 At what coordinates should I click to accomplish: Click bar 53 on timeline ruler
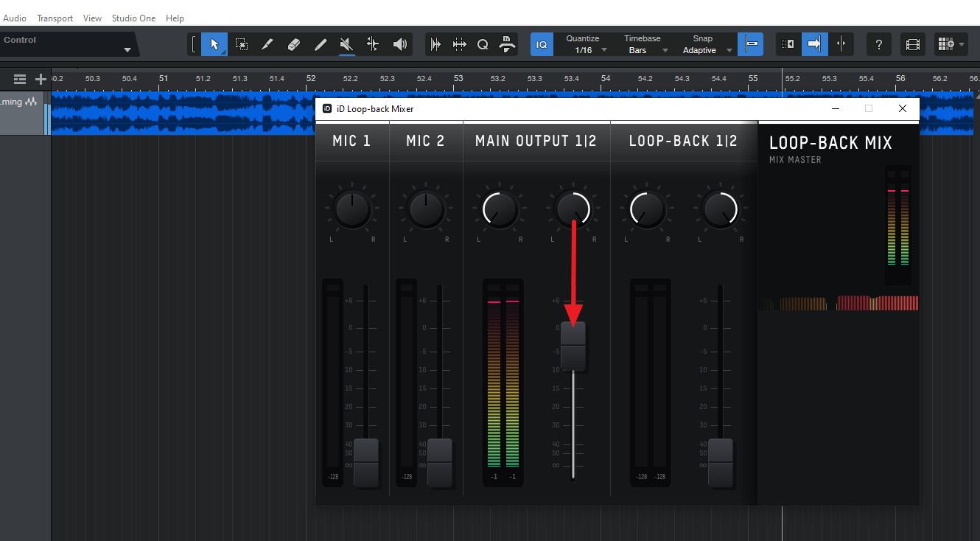pyautogui.click(x=458, y=78)
